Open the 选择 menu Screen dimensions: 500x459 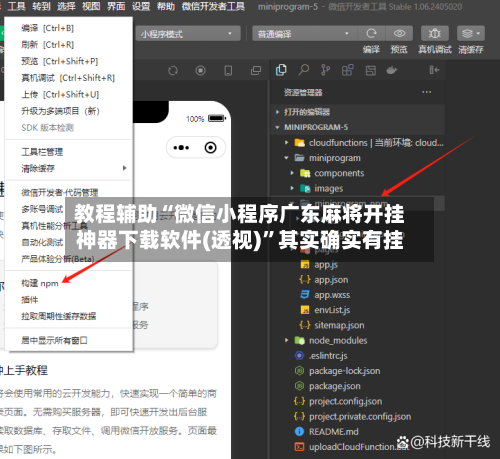click(x=66, y=6)
